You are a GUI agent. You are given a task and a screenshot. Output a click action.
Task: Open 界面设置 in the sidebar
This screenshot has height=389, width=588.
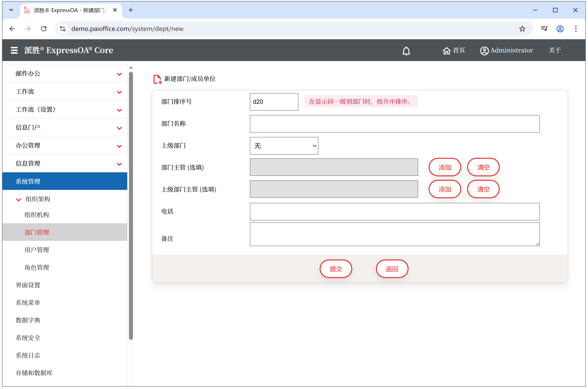[28, 285]
